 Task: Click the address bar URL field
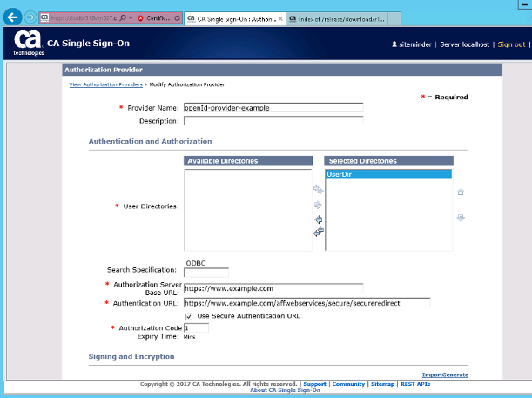click(x=84, y=18)
